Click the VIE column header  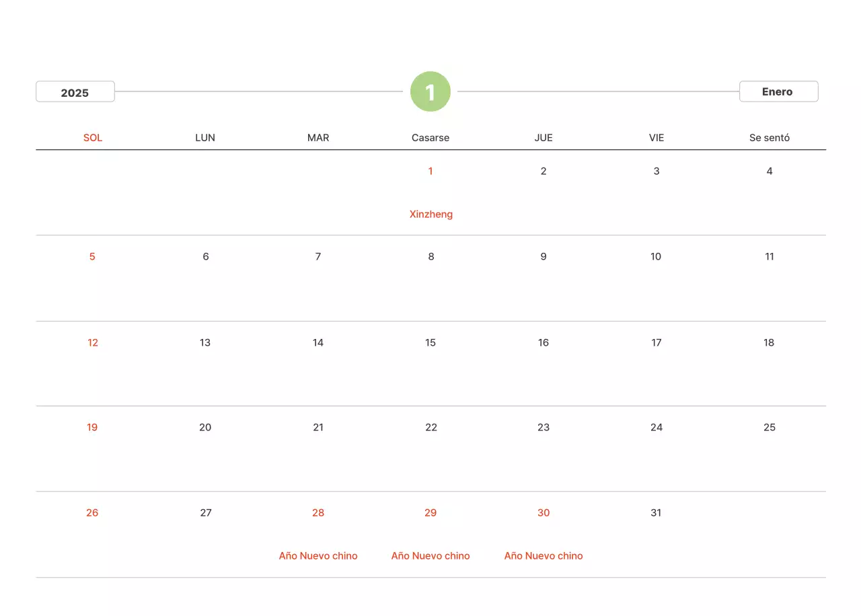point(657,138)
